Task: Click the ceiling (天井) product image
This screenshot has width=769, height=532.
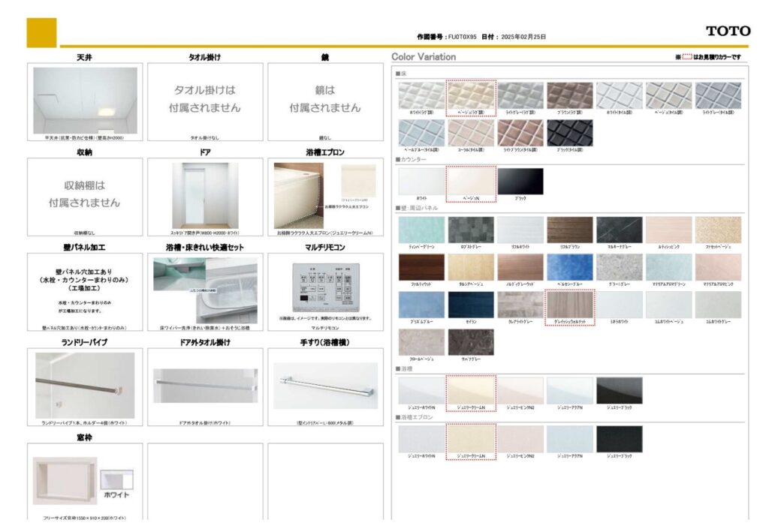Action: pos(85,100)
